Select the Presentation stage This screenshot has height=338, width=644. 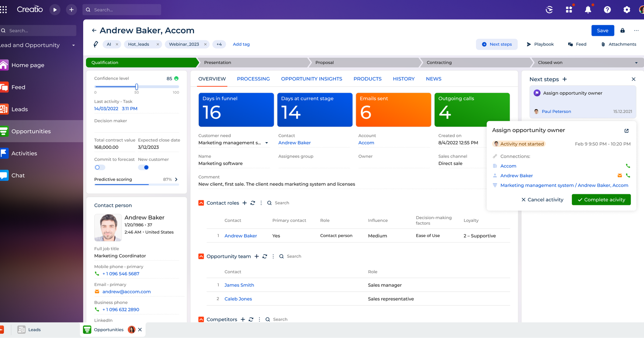point(253,63)
